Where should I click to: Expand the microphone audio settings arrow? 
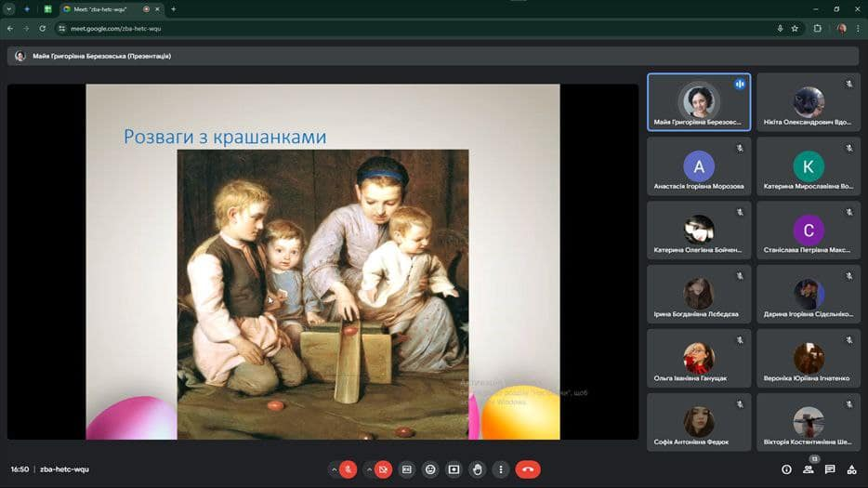tap(334, 469)
